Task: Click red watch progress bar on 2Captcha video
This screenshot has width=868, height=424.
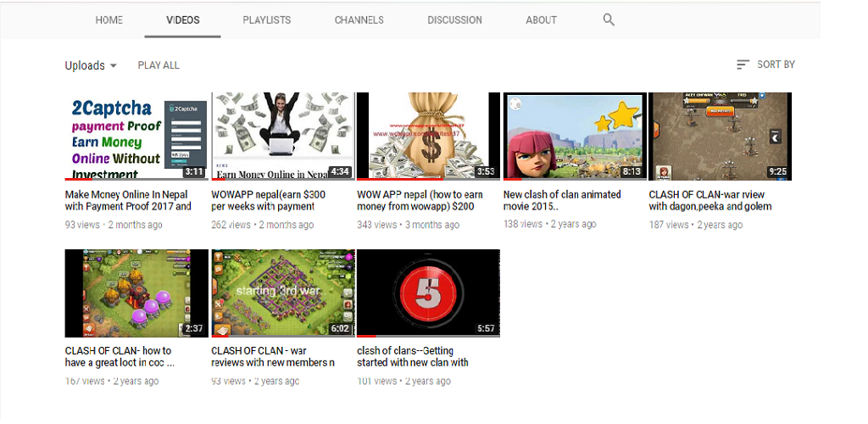Action: [x=78, y=179]
